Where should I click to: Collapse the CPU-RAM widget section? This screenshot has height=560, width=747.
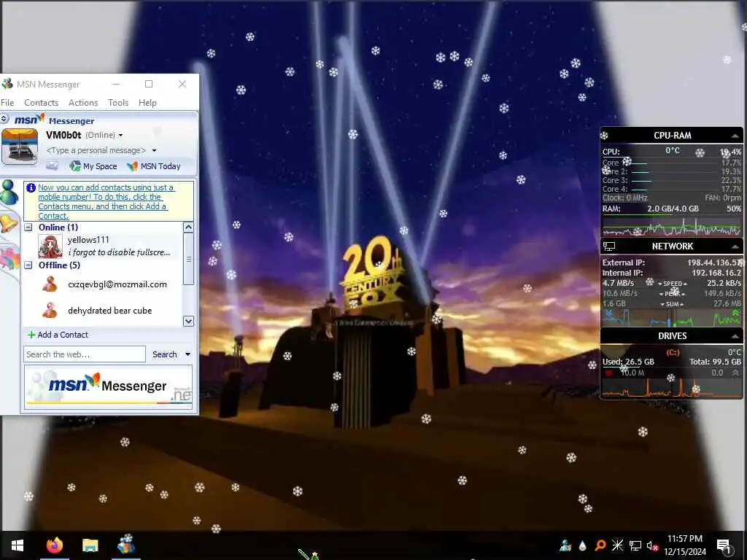(735, 136)
